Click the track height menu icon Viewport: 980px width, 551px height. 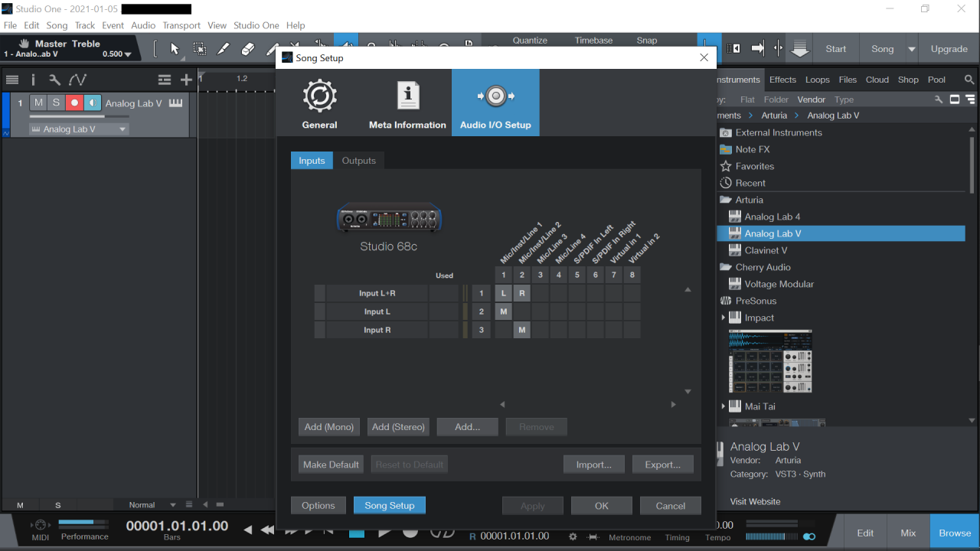(x=165, y=80)
